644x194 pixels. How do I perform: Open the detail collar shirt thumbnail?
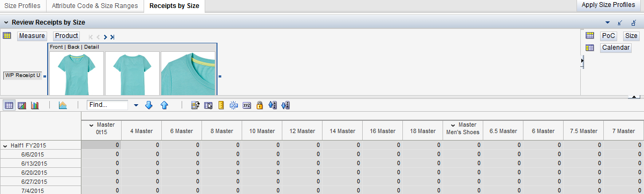(188, 74)
